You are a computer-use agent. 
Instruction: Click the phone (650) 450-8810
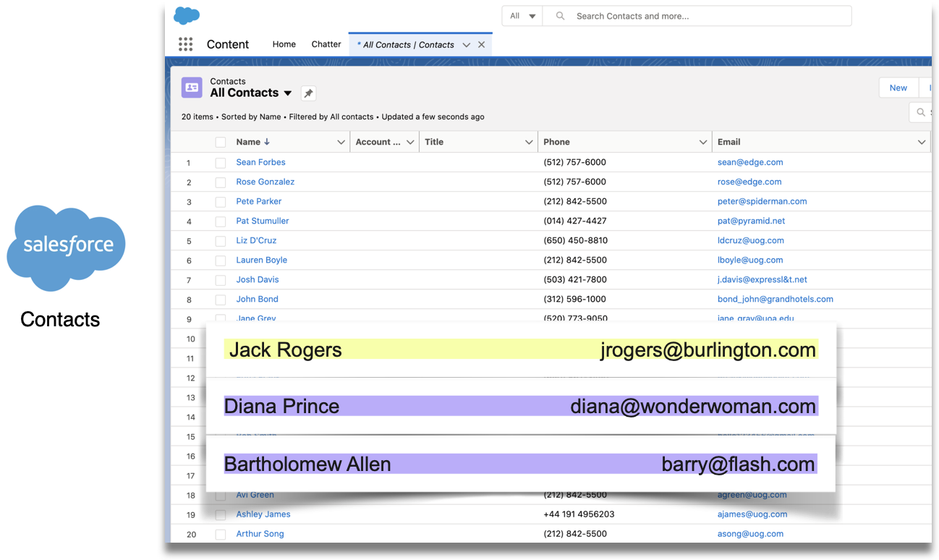click(x=576, y=240)
